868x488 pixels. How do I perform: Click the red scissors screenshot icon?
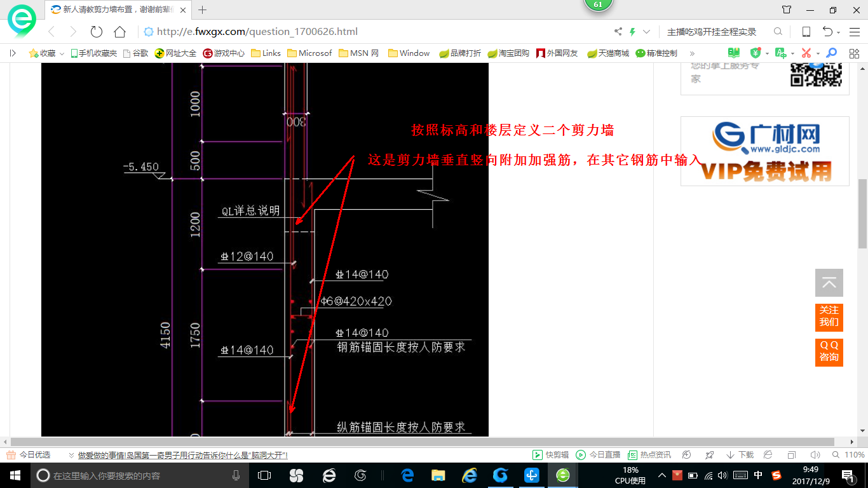806,53
